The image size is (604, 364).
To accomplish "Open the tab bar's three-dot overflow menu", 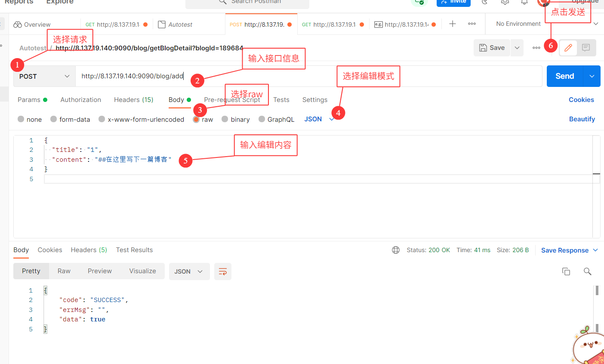I will pos(472,24).
